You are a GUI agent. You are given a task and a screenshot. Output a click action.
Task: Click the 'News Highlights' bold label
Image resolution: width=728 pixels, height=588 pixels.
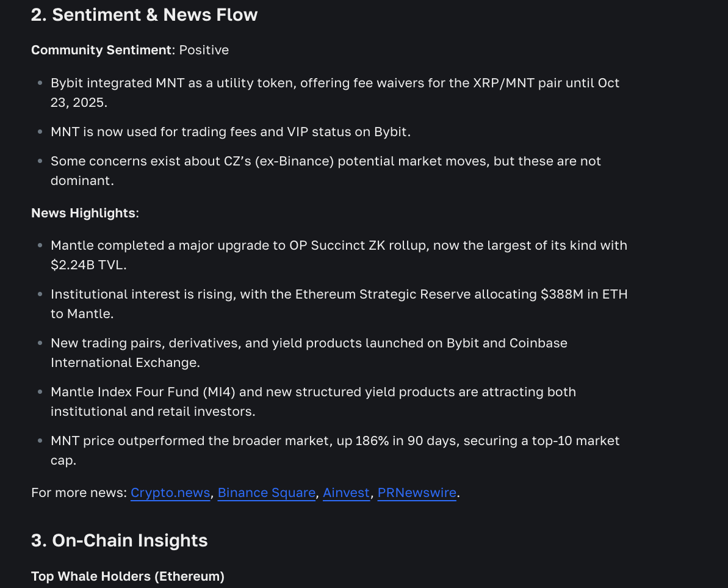click(83, 213)
